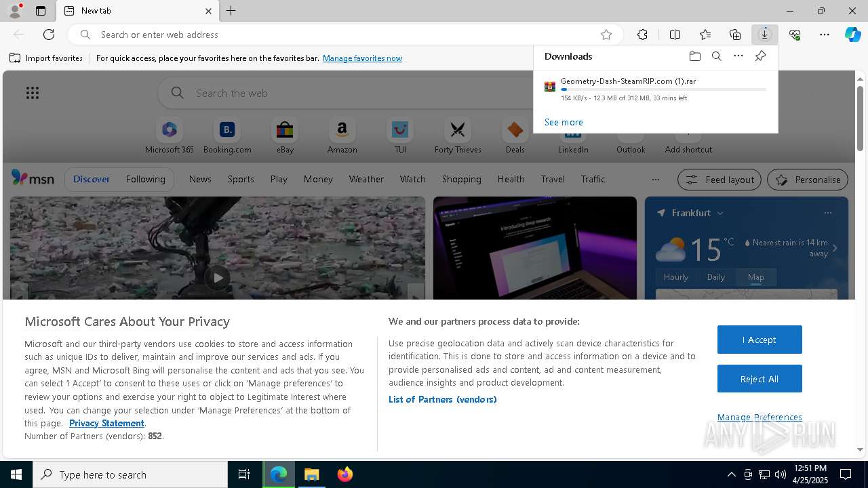868x488 pixels.
Task: Open the Weather tab
Action: 366,179
